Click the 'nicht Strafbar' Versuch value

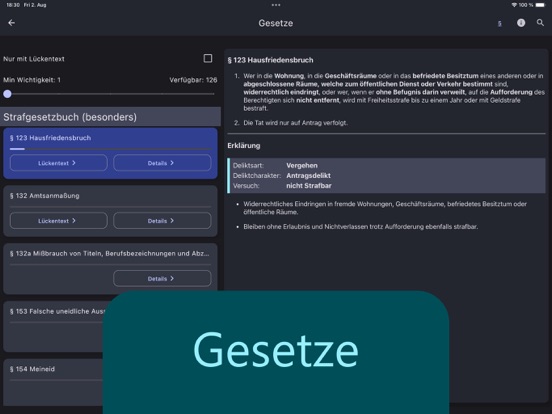click(309, 186)
